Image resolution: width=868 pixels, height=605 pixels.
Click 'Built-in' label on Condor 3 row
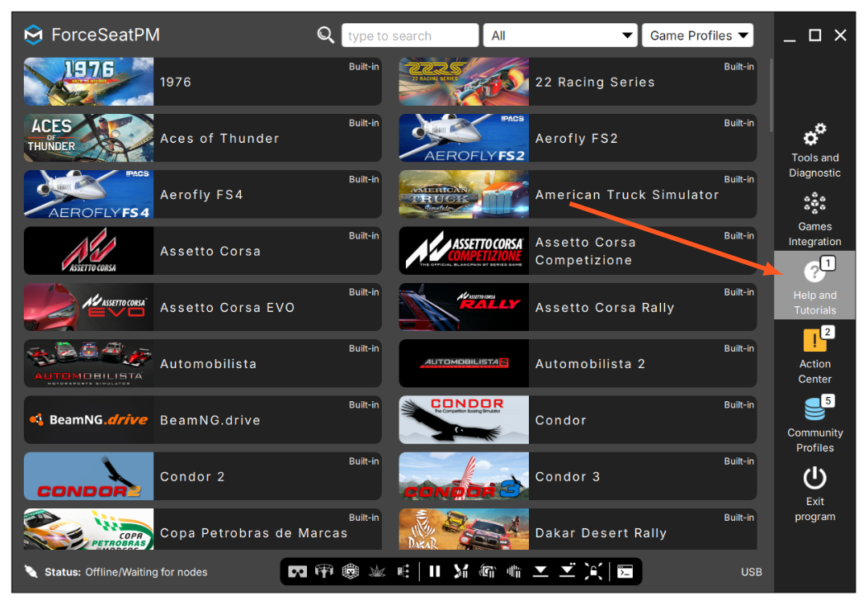tap(739, 461)
